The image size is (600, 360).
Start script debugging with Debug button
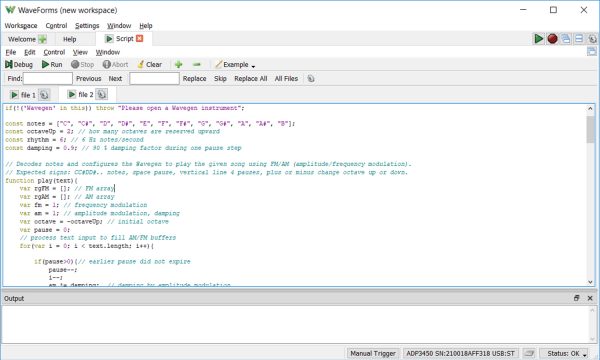click(19, 65)
